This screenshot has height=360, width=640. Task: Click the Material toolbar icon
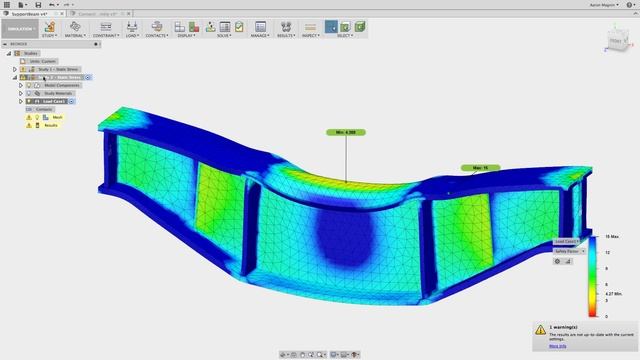(x=75, y=27)
